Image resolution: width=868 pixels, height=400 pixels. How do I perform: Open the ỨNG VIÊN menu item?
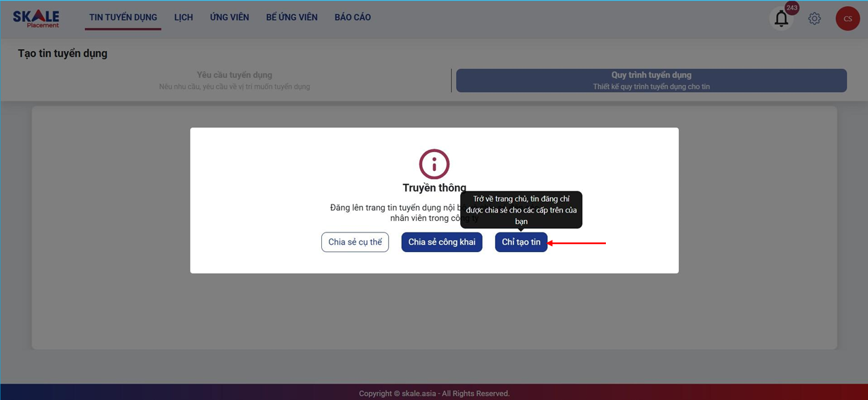[x=229, y=18]
